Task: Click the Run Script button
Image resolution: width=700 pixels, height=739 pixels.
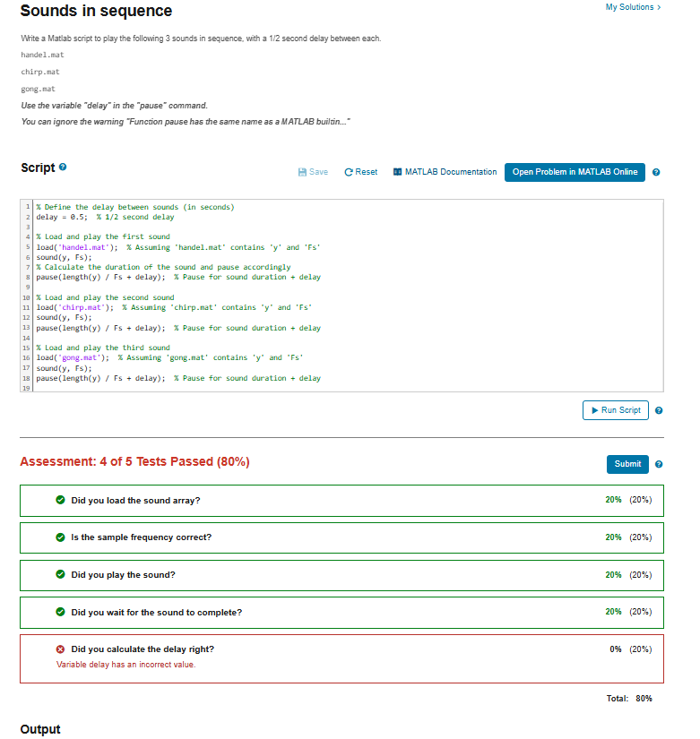Action: pos(616,410)
